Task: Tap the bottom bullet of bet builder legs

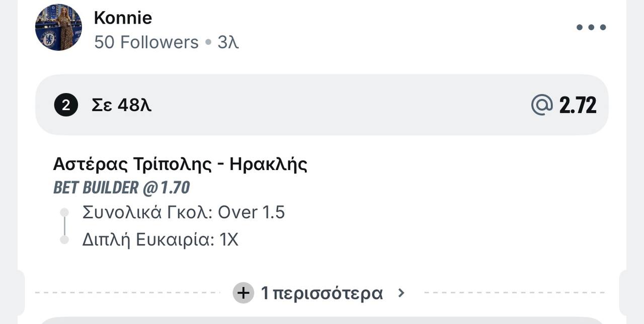Action: (x=64, y=240)
